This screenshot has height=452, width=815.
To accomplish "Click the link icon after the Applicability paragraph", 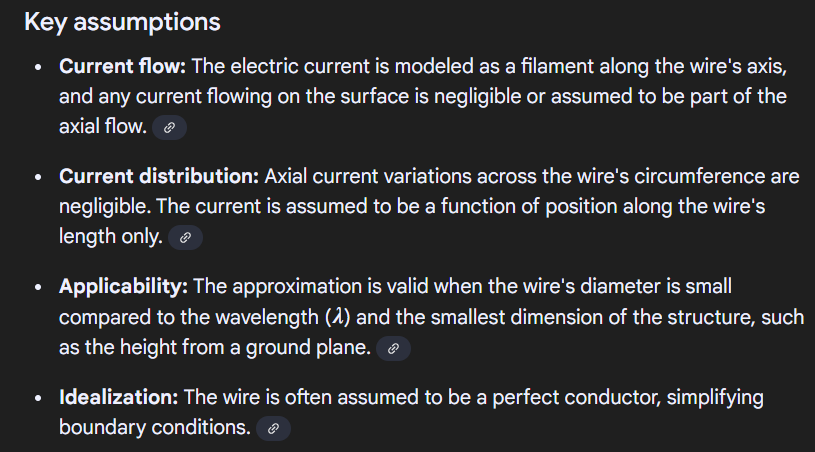I will point(394,348).
